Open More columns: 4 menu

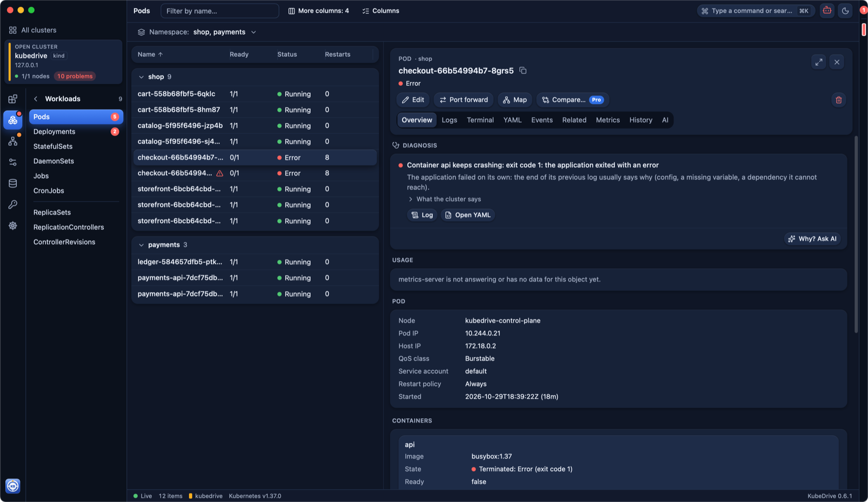(319, 11)
